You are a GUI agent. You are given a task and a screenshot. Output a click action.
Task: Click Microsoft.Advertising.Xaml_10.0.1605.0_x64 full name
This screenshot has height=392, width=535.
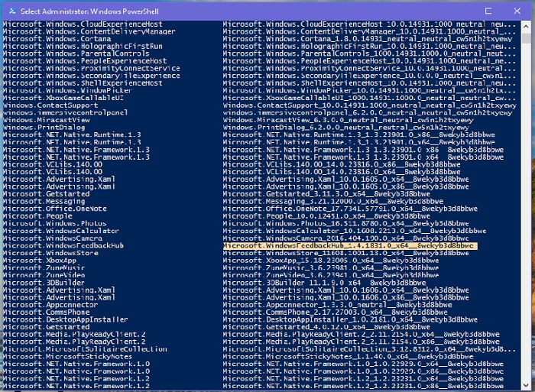(x=345, y=180)
